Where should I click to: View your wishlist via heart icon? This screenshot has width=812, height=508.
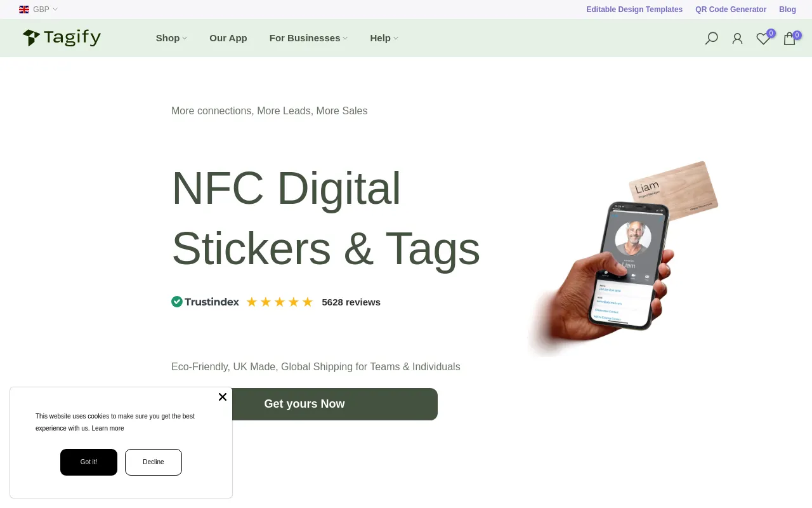click(x=763, y=38)
